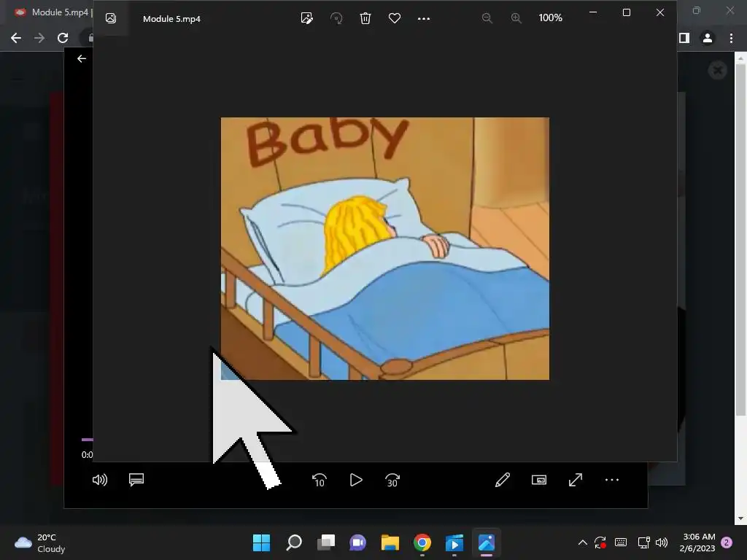Click the Baby bed cartoon image
This screenshot has width=747, height=560.
pos(385,248)
